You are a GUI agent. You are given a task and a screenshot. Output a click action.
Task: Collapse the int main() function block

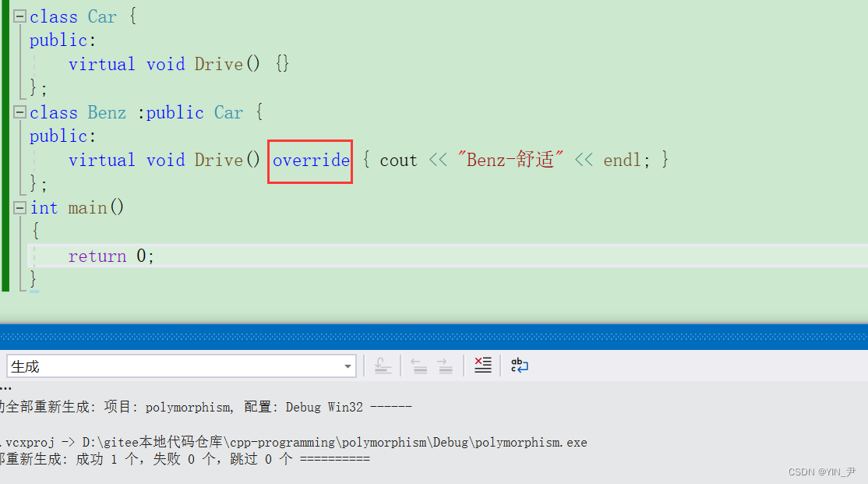(20, 207)
